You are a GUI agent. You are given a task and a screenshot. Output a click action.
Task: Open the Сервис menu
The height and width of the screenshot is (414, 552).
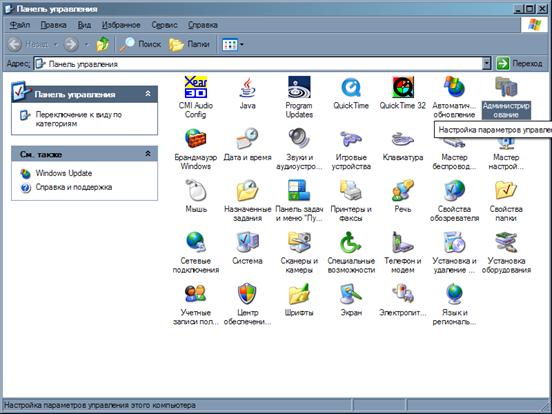(164, 25)
